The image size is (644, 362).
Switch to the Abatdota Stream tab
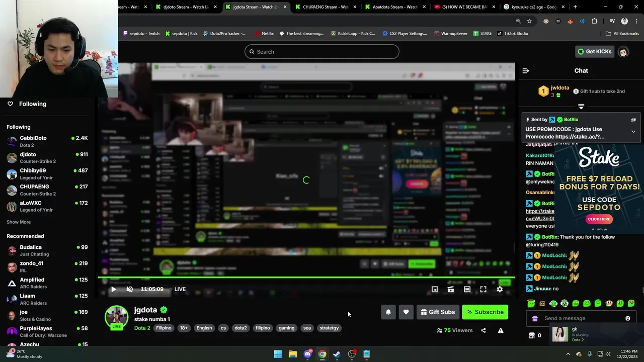(x=395, y=7)
